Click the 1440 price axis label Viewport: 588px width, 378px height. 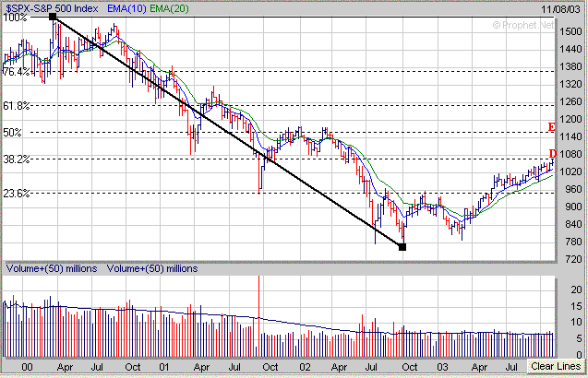coord(570,49)
